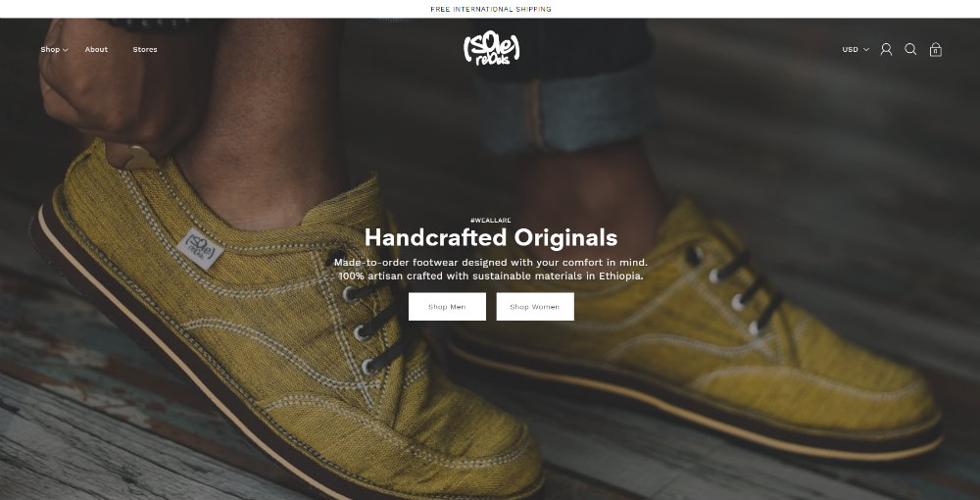Screen dimensions: 980x500
Task: Click the Shop Women button
Action: pos(535,307)
